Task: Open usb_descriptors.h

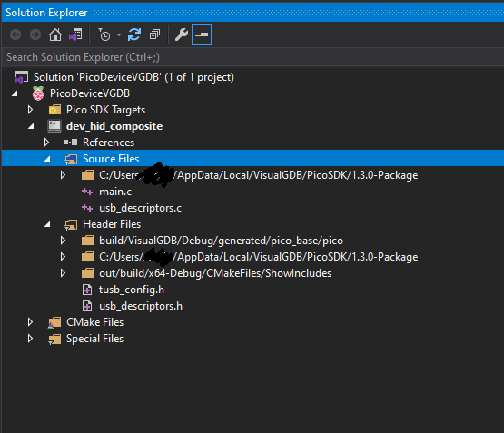Action: pyautogui.click(x=141, y=306)
